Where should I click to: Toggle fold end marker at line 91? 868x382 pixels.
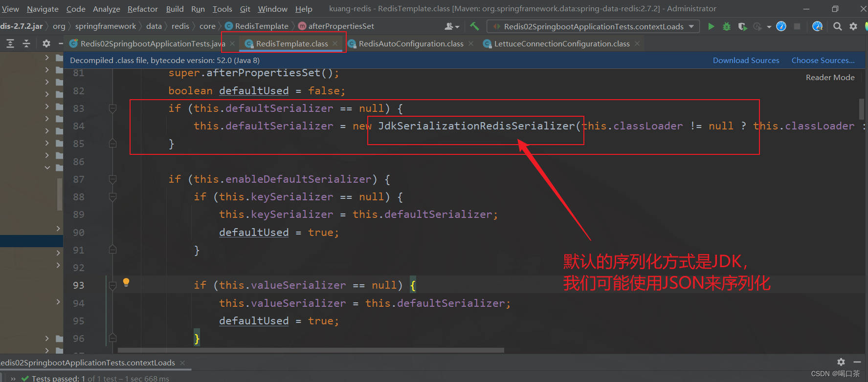(x=112, y=250)
